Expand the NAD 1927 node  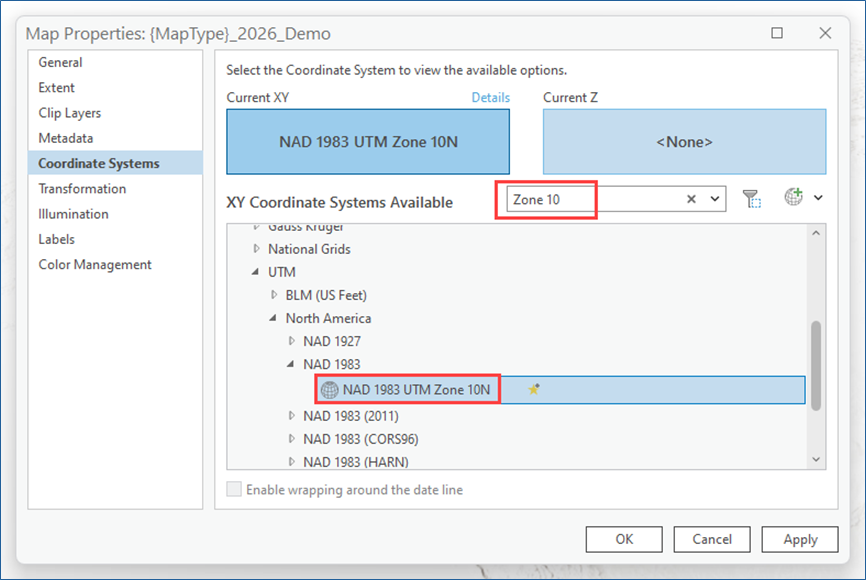(x=292, y=342)
